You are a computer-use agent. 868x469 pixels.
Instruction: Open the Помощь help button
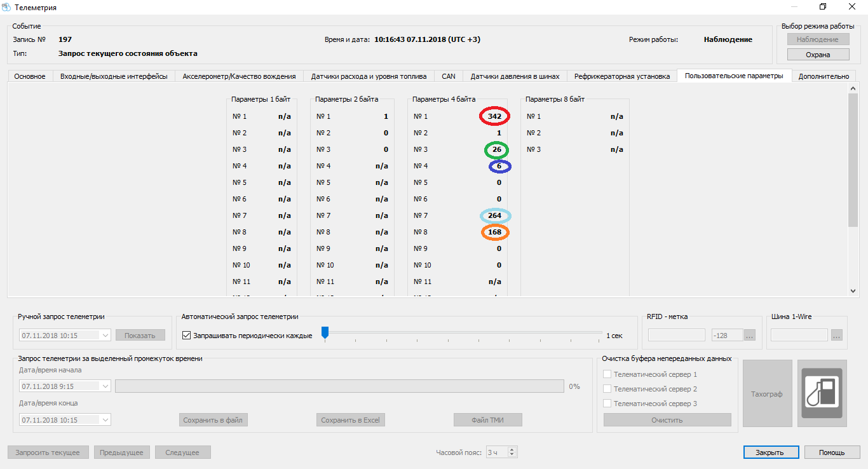pos(831,452)
